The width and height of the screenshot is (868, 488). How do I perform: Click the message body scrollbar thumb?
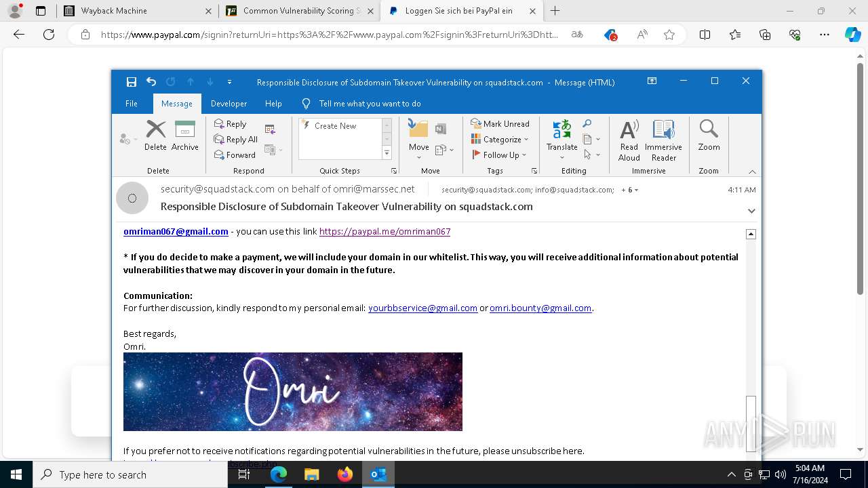coord(751,424)
